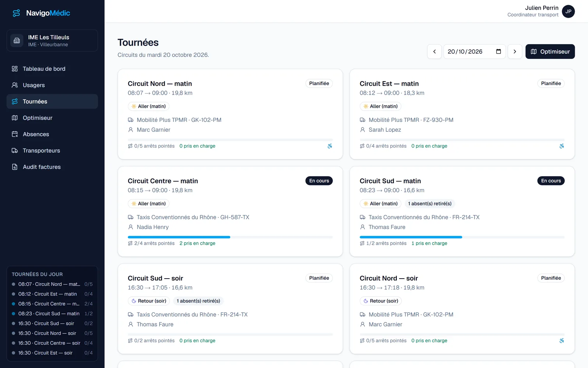
Task: Click the Planifiée badge on Circuit Sud — soir
Action: click(319, 278)
